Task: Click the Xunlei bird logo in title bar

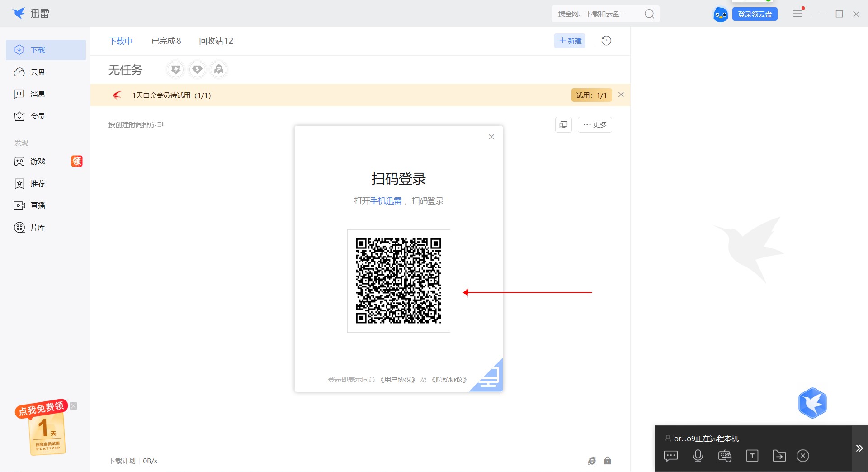Action: [19, 14]
